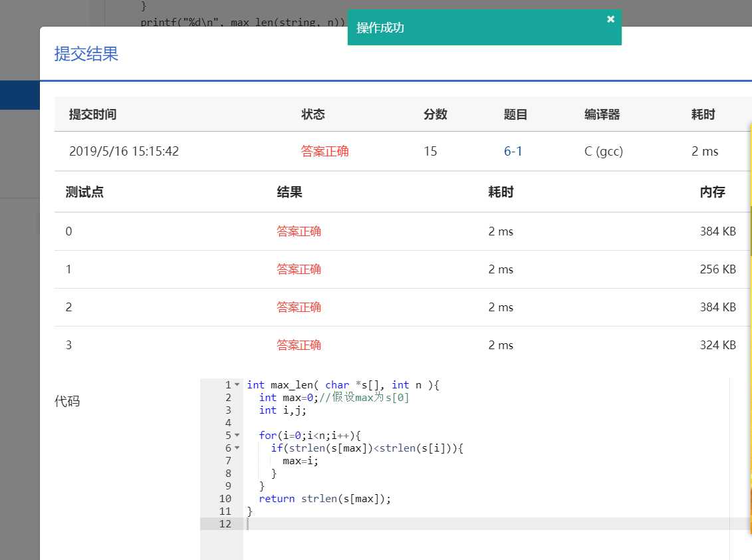Click the 编译器 column header

point(602,114)
